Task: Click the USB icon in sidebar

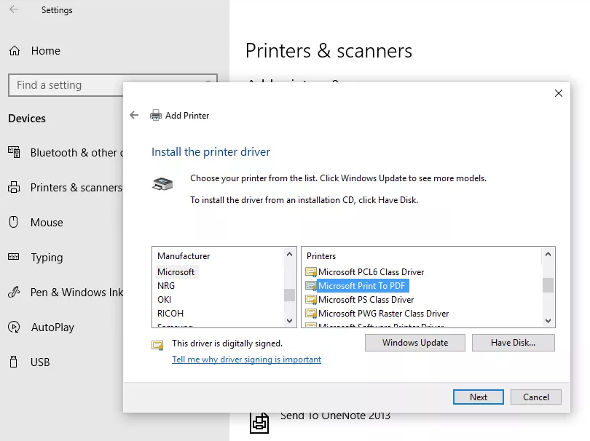Action: pos(14,362)
